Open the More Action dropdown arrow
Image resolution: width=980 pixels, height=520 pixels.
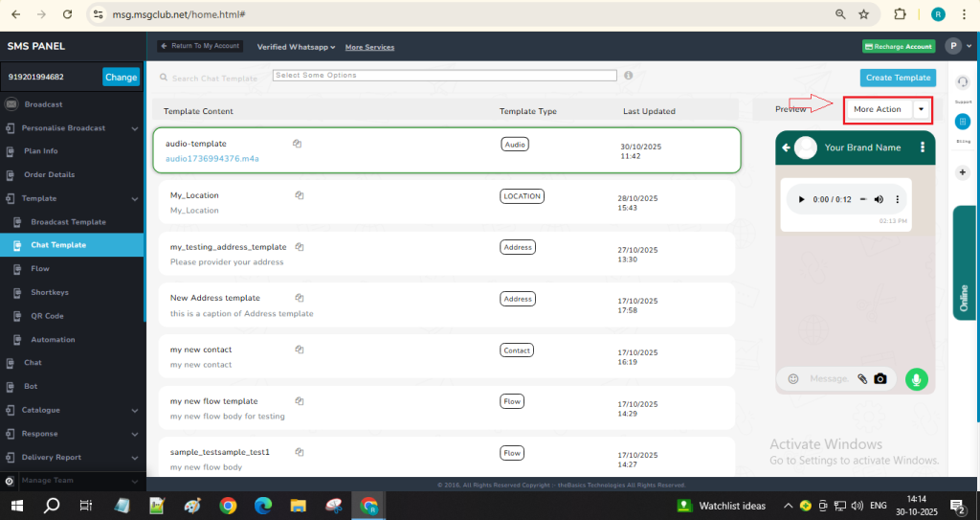[921, 109]
